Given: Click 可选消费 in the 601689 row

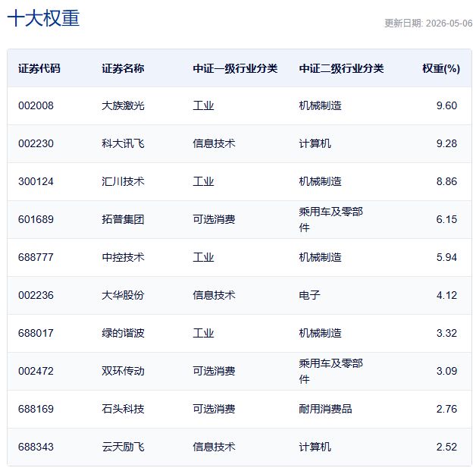Looking at the screenshot, I should [214, 219].
